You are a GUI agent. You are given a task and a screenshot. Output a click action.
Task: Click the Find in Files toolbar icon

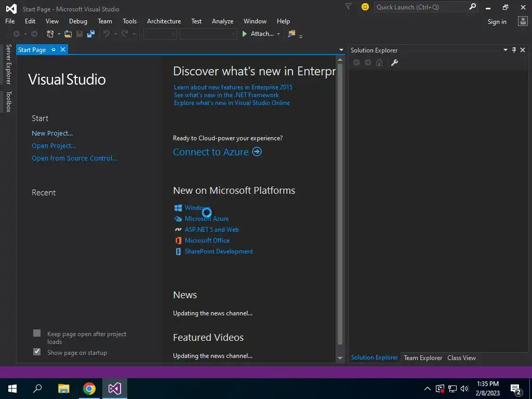(x=291, y=34)
